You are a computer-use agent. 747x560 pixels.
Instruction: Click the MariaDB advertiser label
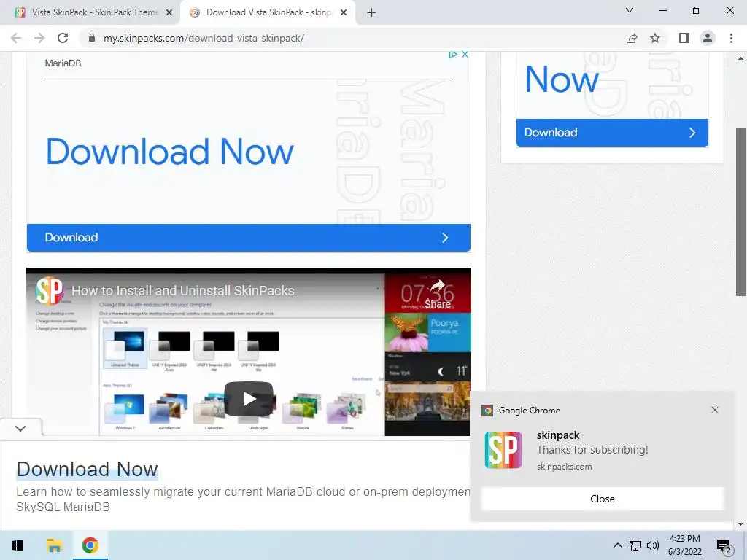click(x=63, y=63)
